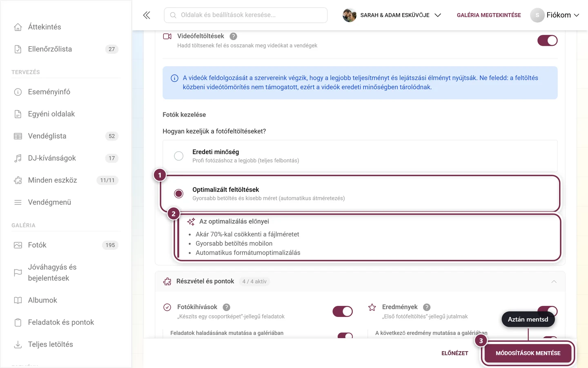Click the table icon beside Vendéglista

click(x=18, y=136)
